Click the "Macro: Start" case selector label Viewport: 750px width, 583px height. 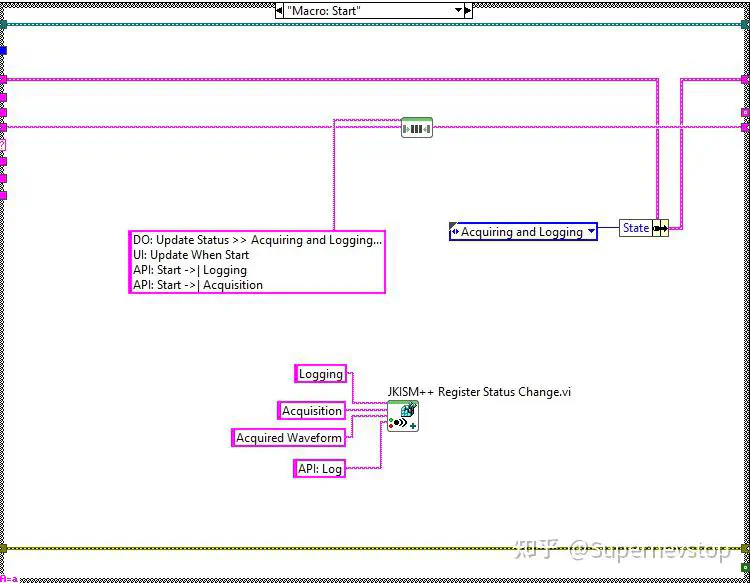click(x=324, y=11)
